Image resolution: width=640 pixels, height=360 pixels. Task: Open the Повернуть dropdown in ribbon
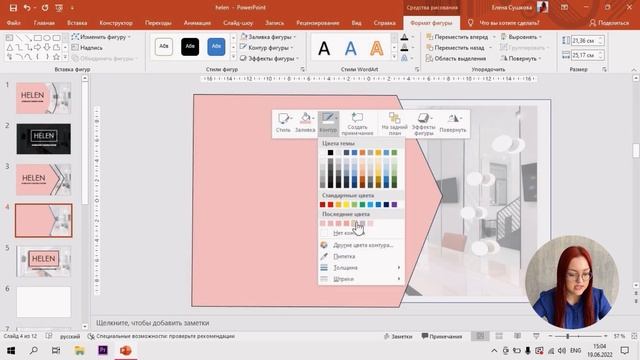521,58
